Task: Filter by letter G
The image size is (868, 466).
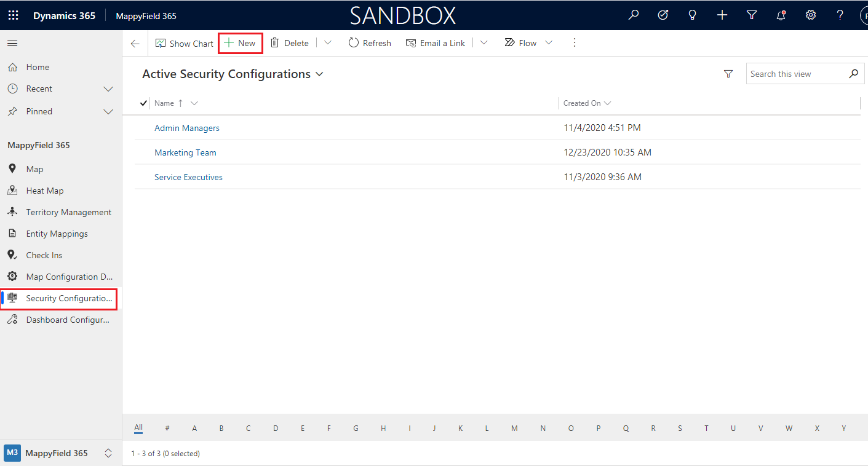Action: pos(356,428)
